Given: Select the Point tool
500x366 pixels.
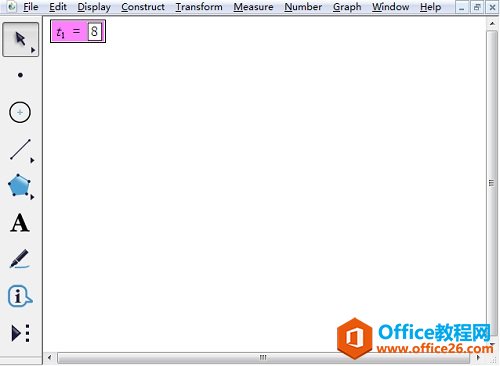Looking at the screenshot, I should (20, 75).
